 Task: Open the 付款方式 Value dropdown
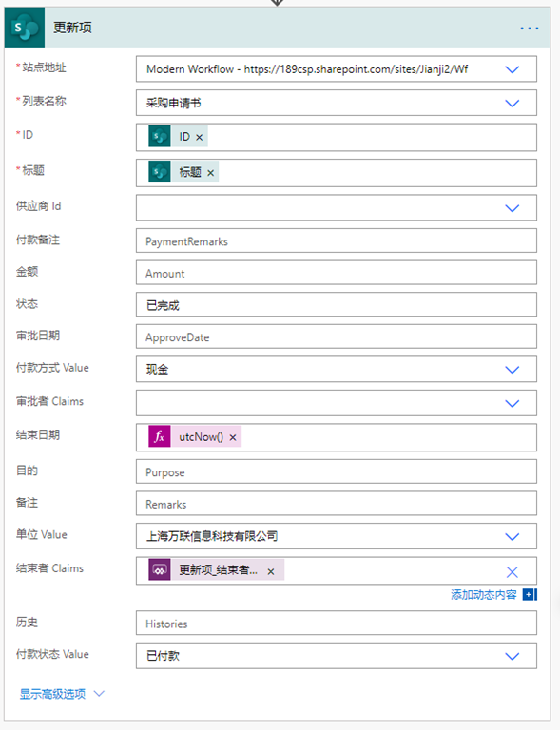click(512, 370)
